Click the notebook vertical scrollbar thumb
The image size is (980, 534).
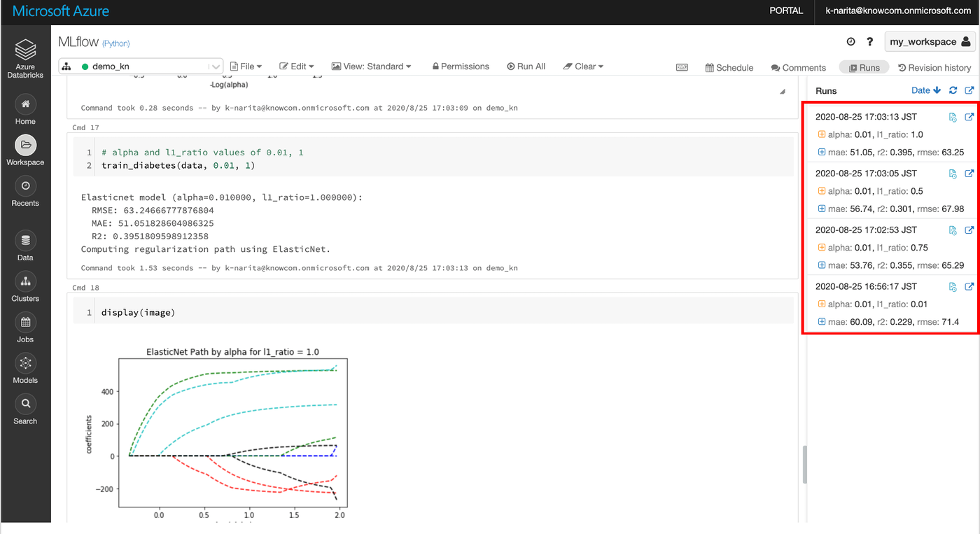point(804,464)
